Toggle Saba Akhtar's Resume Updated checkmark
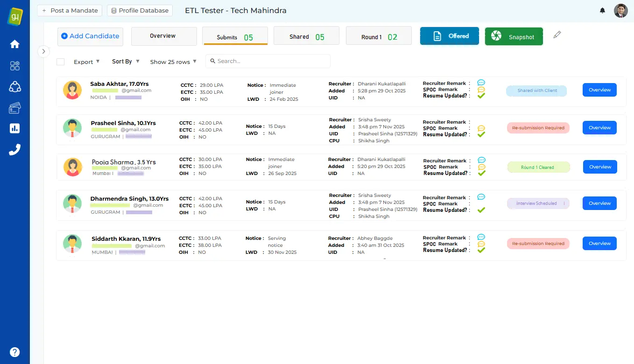Viewport: 634px width, 364px height. (481, 96)
